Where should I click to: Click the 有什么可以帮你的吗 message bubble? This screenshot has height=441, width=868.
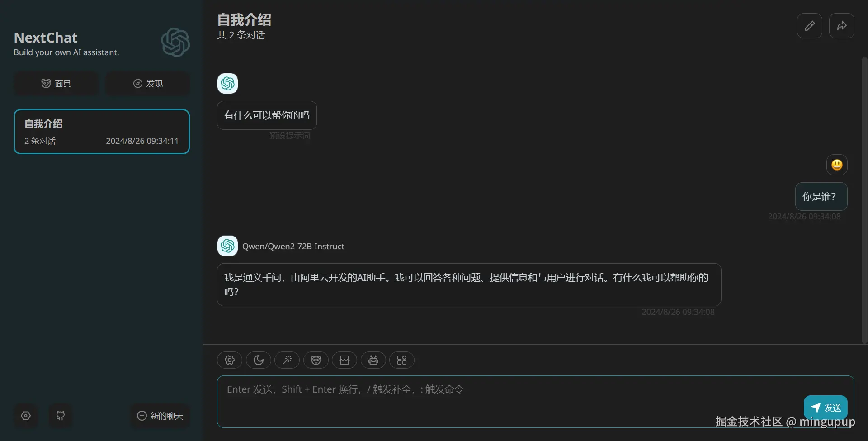tap(267, 115)
